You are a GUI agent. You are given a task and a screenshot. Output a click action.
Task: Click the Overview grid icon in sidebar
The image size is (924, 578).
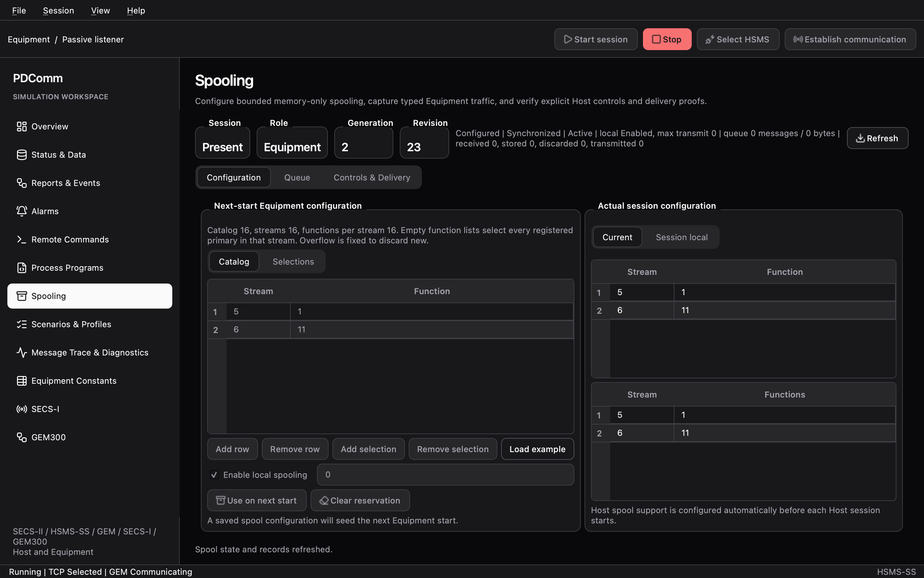point(22,127)
